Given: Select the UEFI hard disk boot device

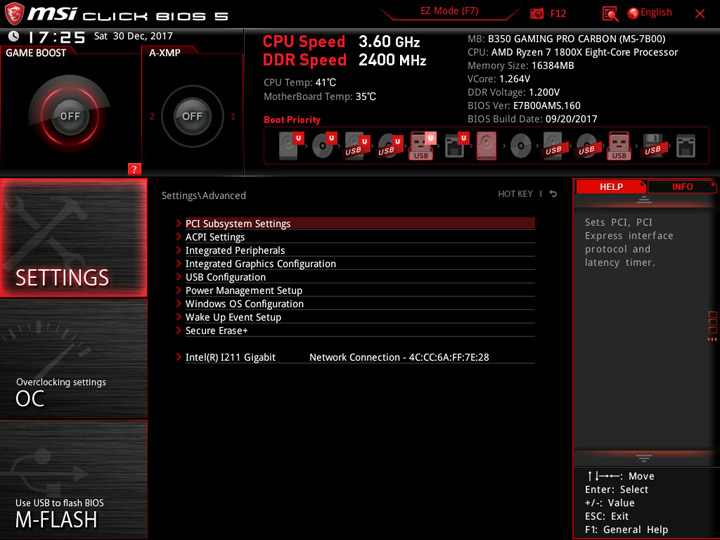Looking at the screenshot, I should (291, 146).
